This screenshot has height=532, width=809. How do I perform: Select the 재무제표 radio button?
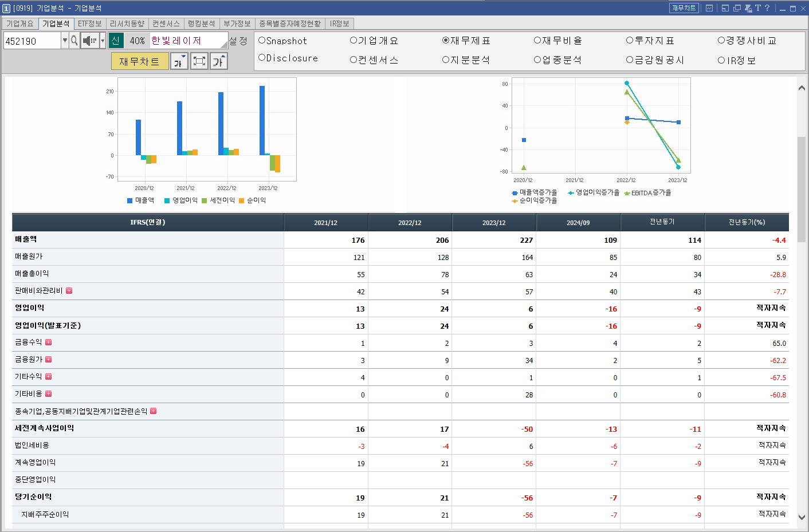click(446, 40)
